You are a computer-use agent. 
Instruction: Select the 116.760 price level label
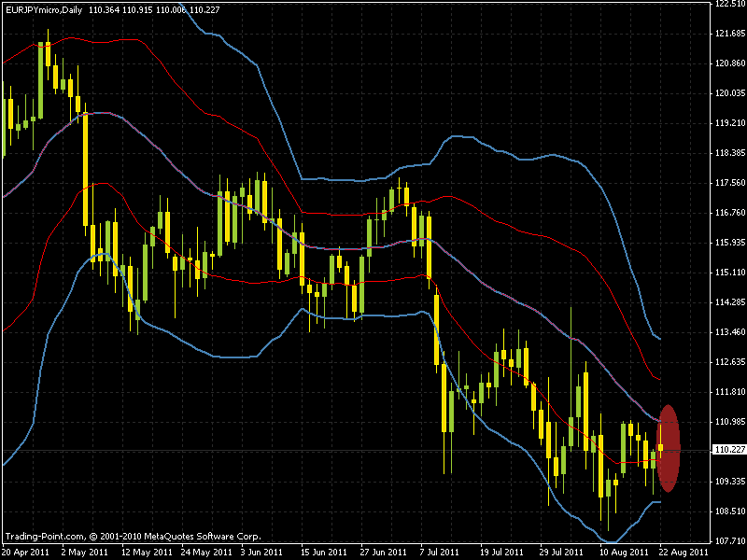click(730, 213)
